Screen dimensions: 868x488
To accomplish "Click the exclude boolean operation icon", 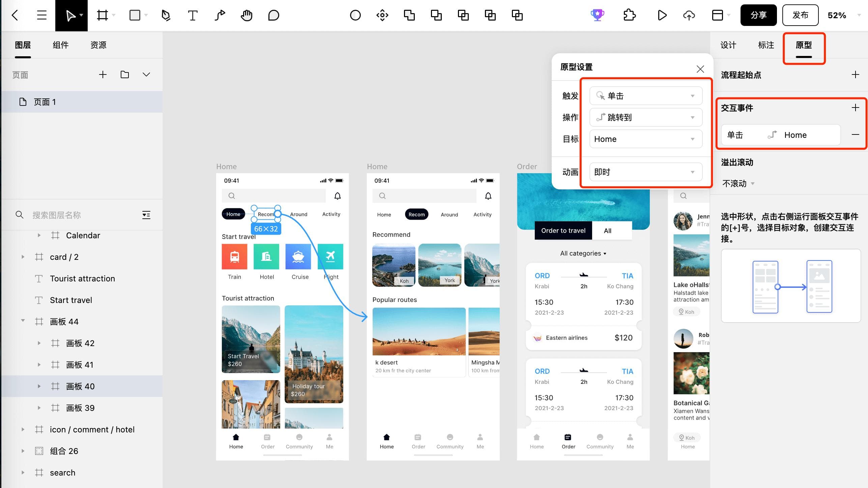I will [x=490, y=15].
